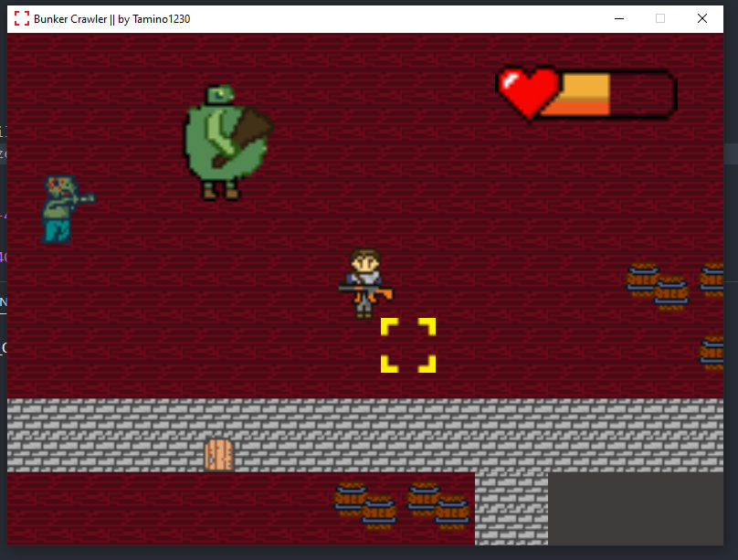The height and width of the screenshot is (560, 738).
Task: Click the large green ogre enemy
Action: pos(219,144)
